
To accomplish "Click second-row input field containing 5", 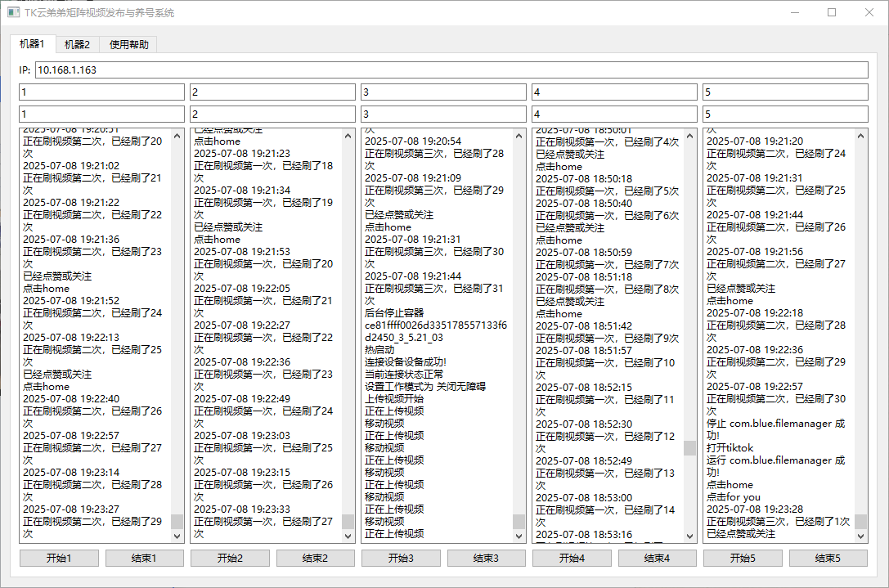I will click(x=785, y=114).
